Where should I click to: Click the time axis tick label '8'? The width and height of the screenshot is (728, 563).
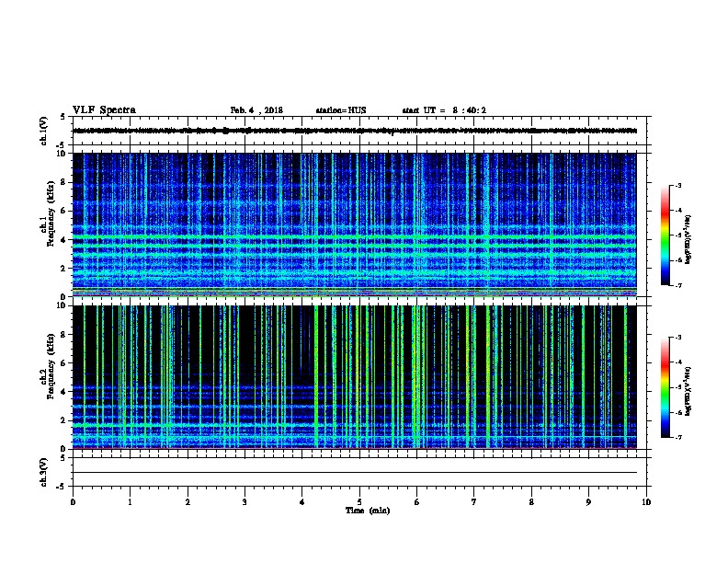pos(531,502)
